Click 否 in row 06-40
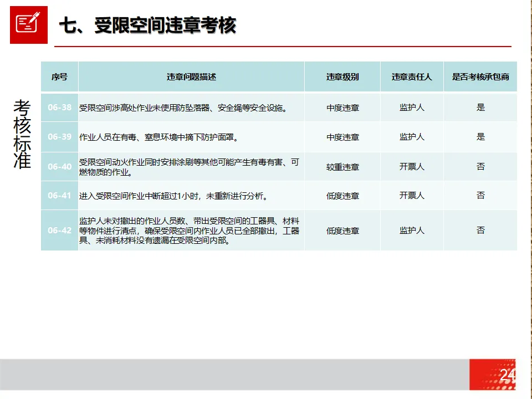532x399 pixels. pos(481,167)
